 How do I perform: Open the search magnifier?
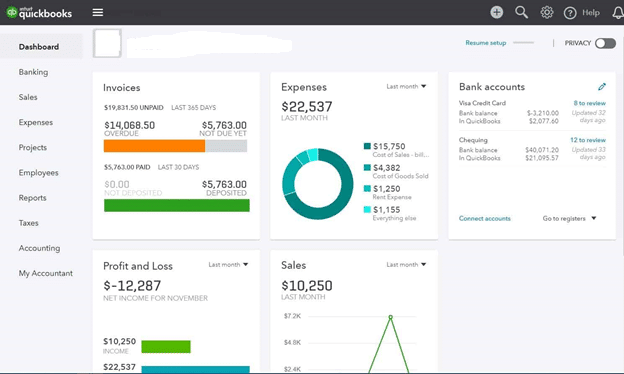(521, 13)
